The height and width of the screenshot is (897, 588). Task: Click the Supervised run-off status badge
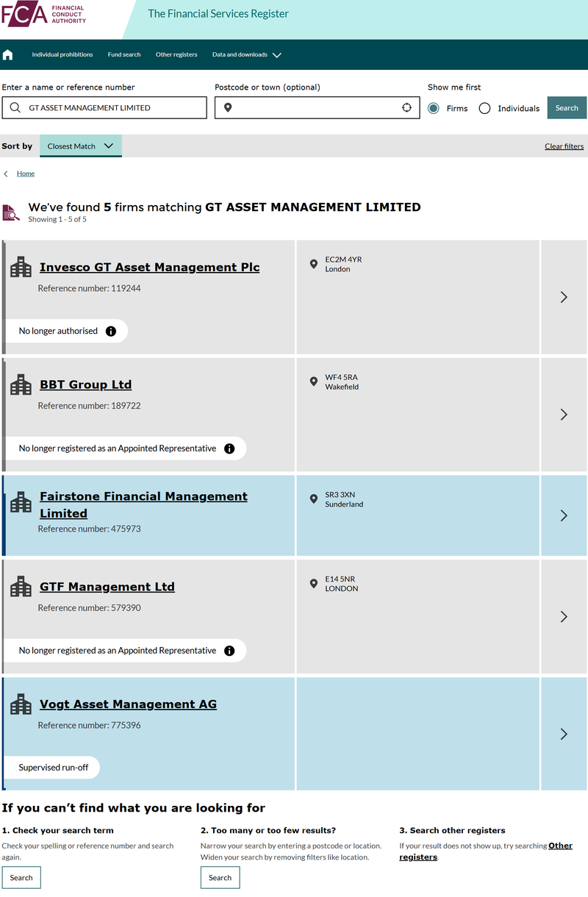pyautogui.click(x=53, y=768)
